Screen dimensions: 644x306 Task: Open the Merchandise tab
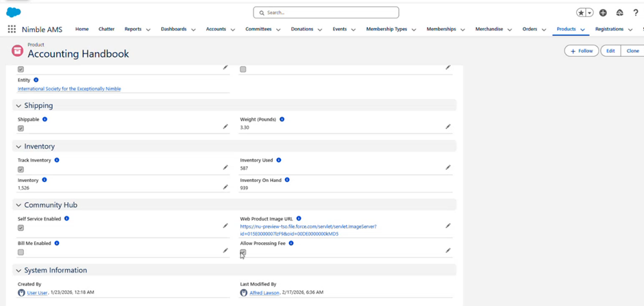coord(489,29)
